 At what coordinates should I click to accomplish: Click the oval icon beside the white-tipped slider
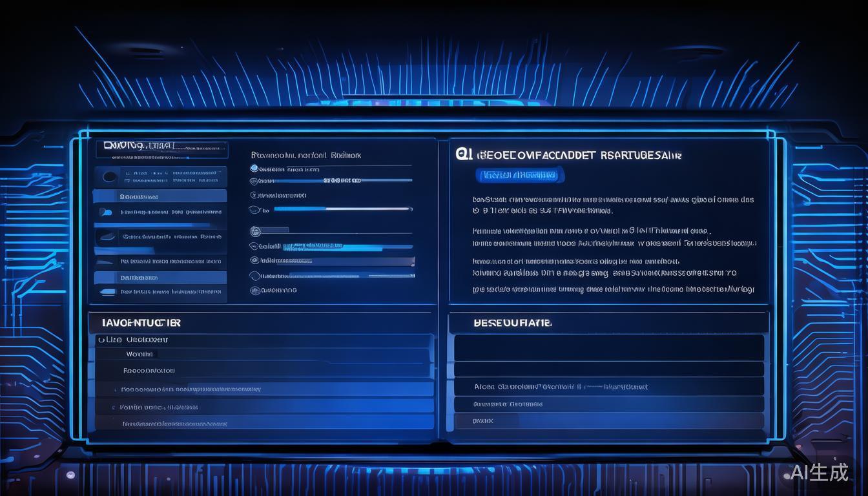[x=254, y=209]
